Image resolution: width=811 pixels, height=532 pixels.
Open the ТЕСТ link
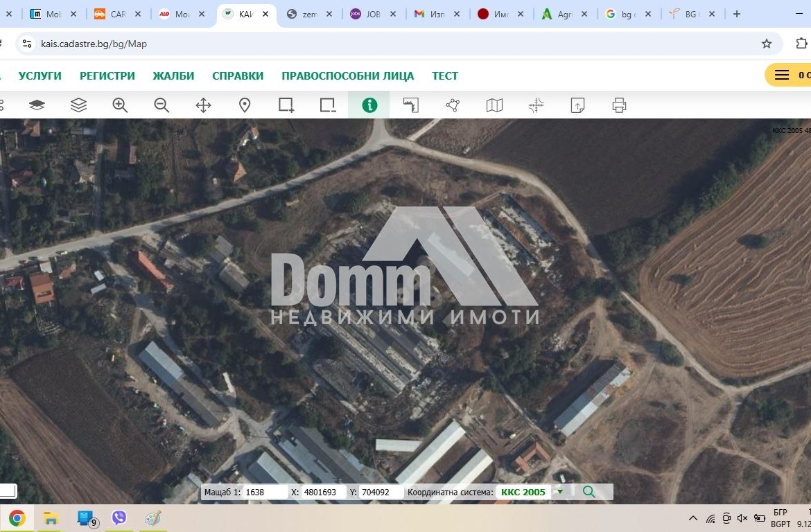(445, 76)
